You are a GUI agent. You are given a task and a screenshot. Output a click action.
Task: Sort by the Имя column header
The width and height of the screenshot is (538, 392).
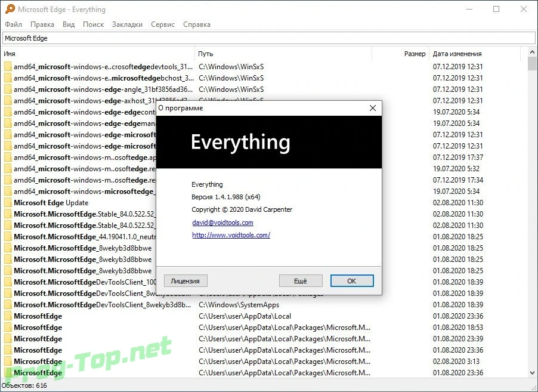98,54
